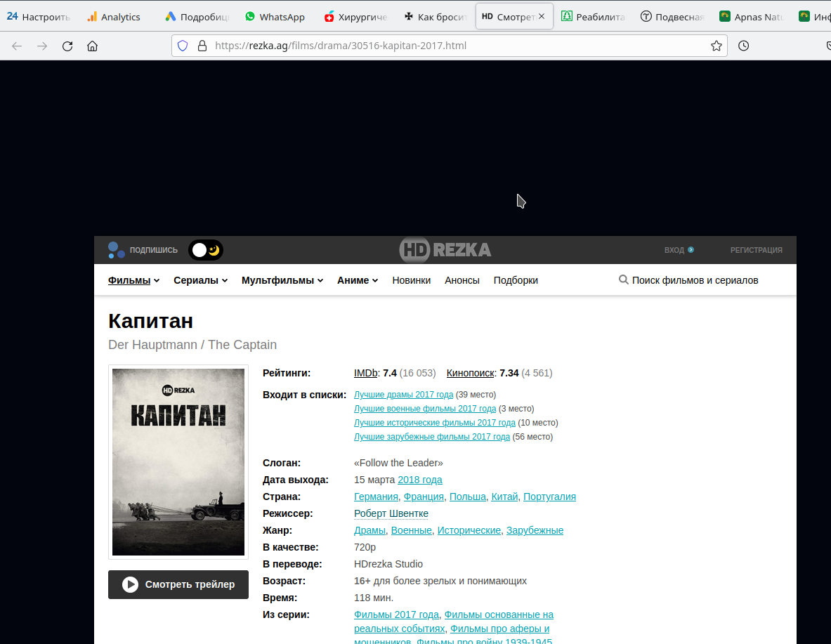Reload the page with the refresh icon
The image size is (831, 644).
67,46
